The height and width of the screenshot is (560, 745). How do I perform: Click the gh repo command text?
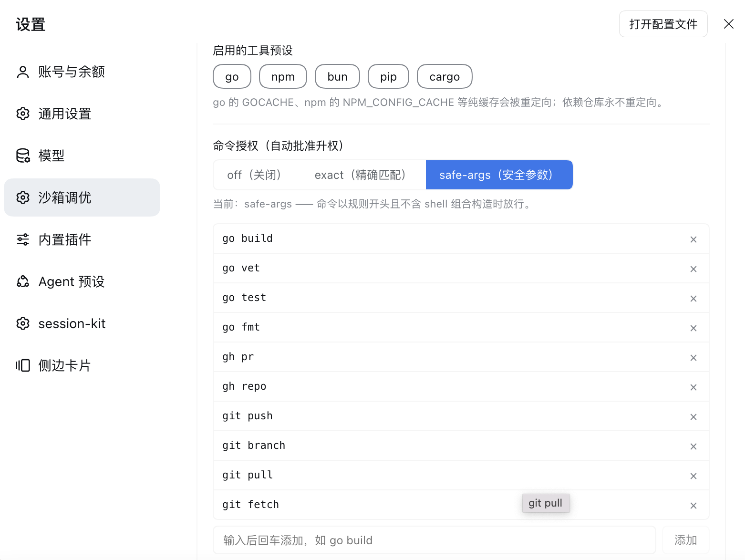244,386
